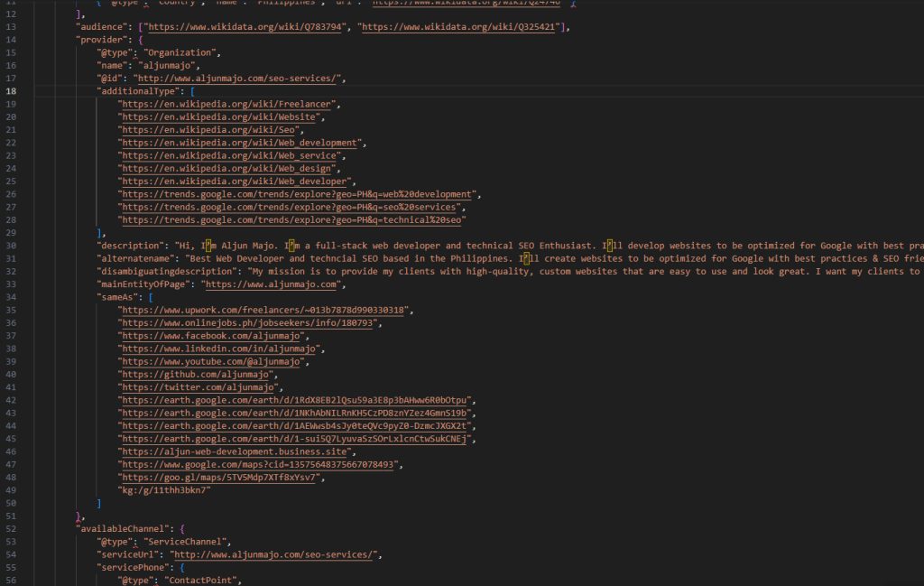Open the github.com/aljunmajo link
Screen dimensions: 924x586
196,375
